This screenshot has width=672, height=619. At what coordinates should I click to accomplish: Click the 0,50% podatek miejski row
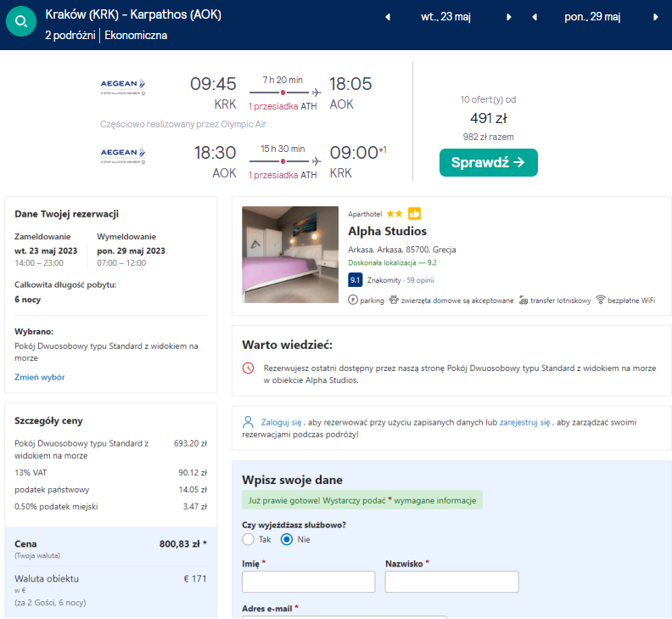pos(110,507)
